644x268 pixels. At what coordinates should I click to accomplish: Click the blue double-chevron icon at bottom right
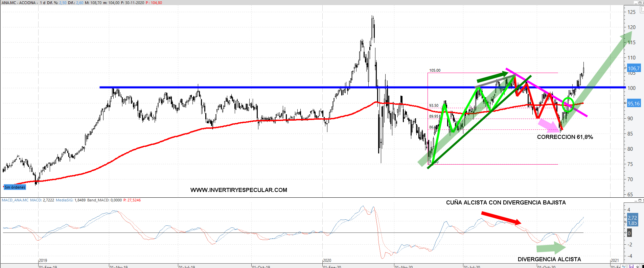pyautogui.click(x=624, y=266)
